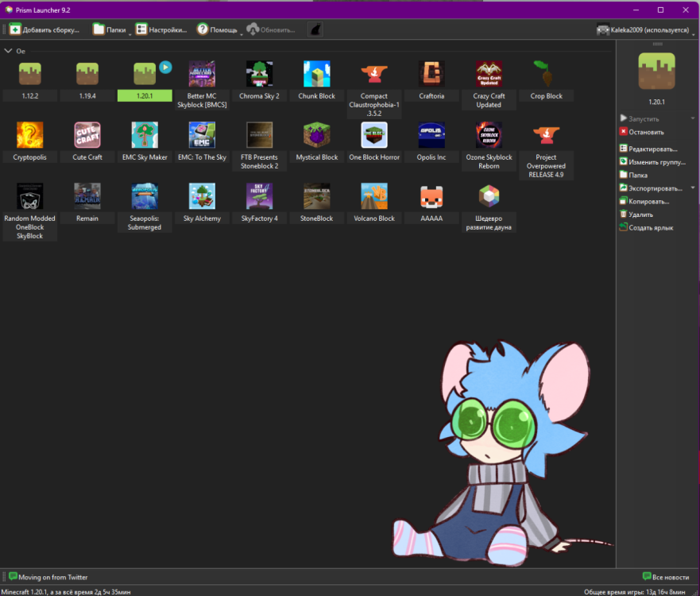Screen dimensions: 700x596
Task: Click the 1.20.1 highlighted instance label
Action: [145, 96]
